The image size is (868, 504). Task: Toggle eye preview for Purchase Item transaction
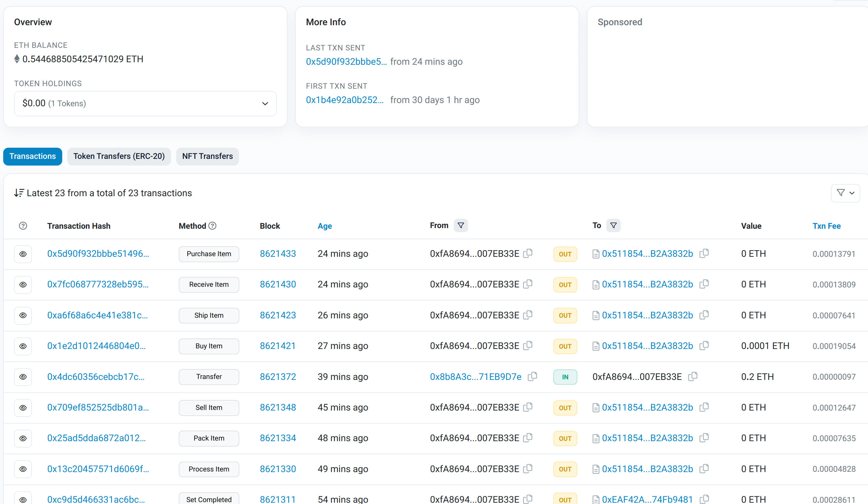[23, 254]
